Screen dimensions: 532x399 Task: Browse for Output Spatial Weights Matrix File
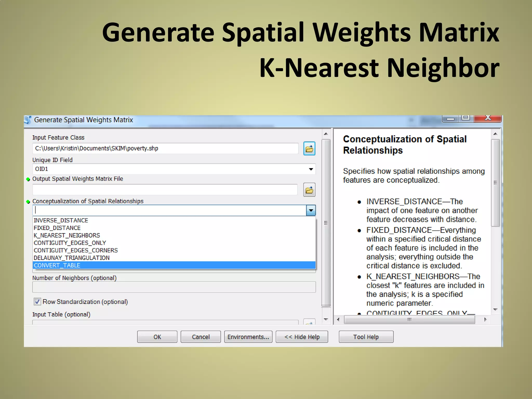click(x=309, y=190)
